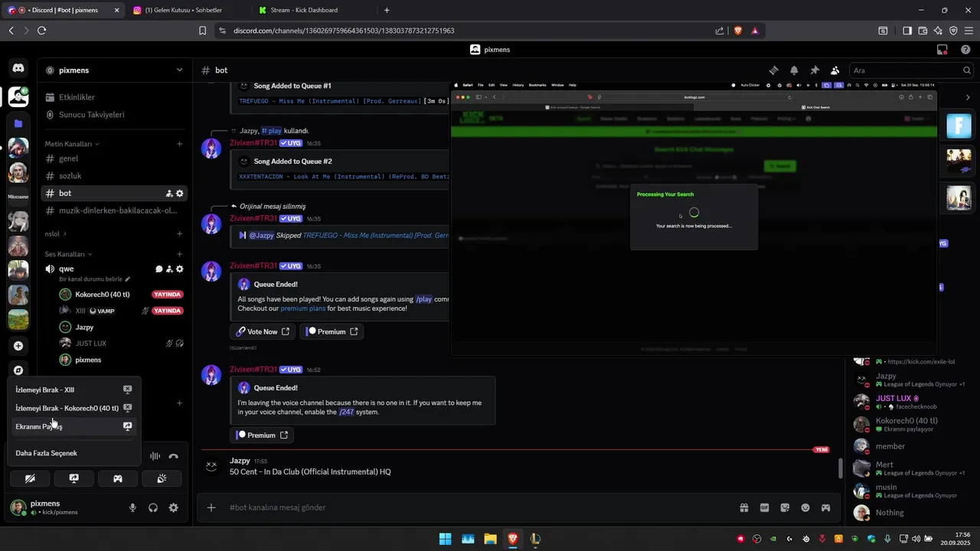The width and height of the screenshot is (980, 551).
Task: Open Discover servers compass icon
Action: 18,370
